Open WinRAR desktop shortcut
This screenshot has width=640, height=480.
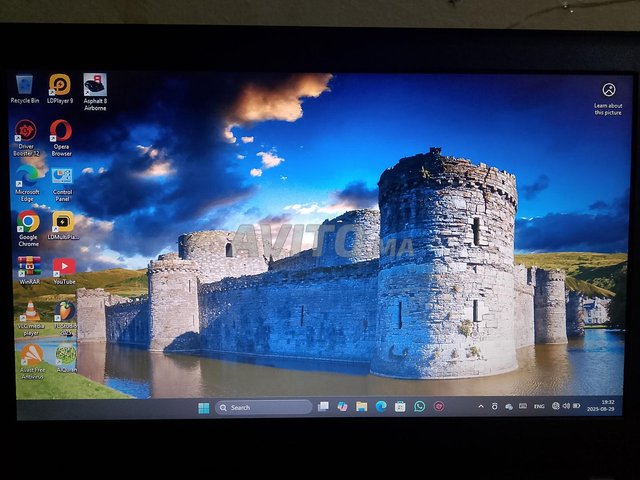[x=29, y=268]
